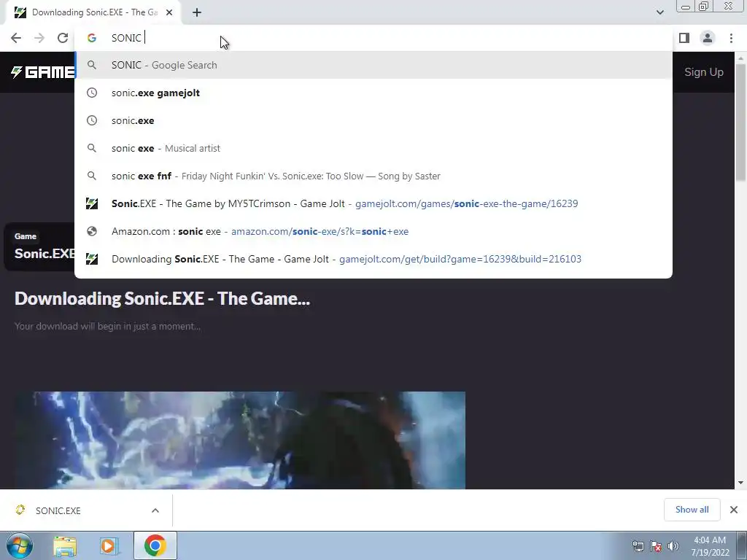Select the 'sonic exe fnf' suggestion

373,176
